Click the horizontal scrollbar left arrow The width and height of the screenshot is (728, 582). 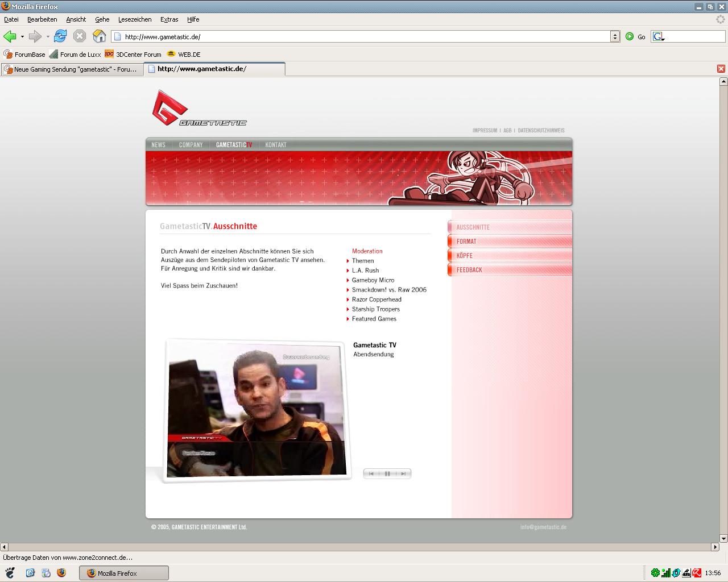coord(5,547)
